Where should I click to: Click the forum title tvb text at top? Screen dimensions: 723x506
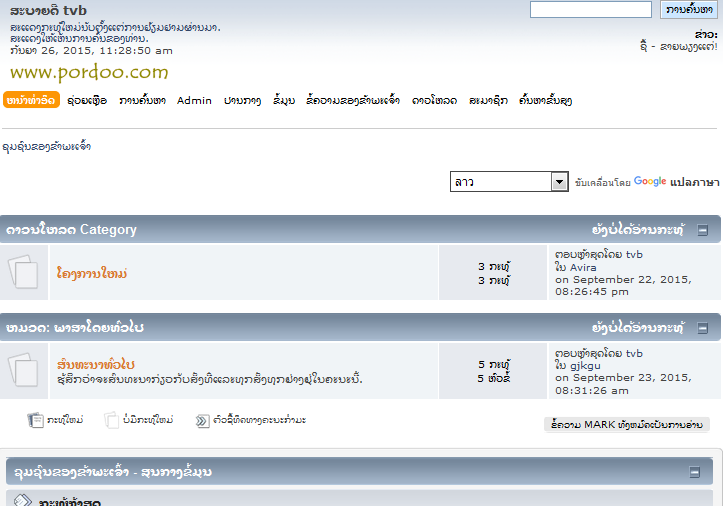click(48, 10)
